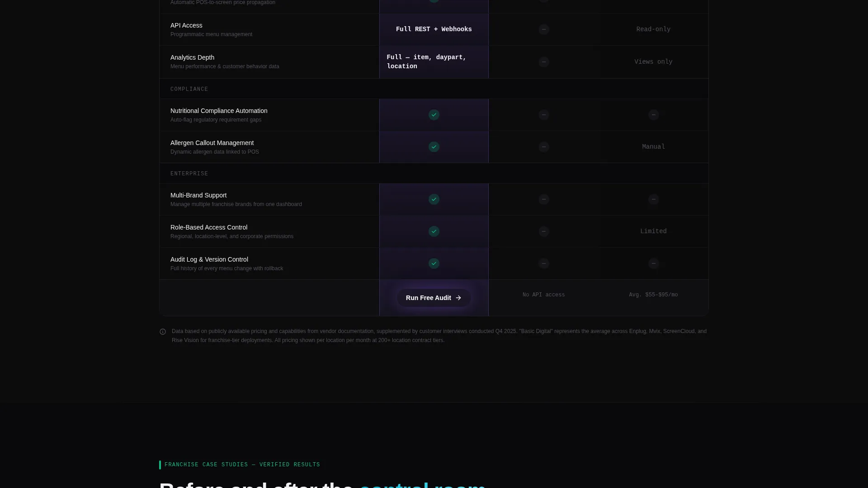Click the Avg. $55–$95/mo pricing text

(x=653, y=295)
